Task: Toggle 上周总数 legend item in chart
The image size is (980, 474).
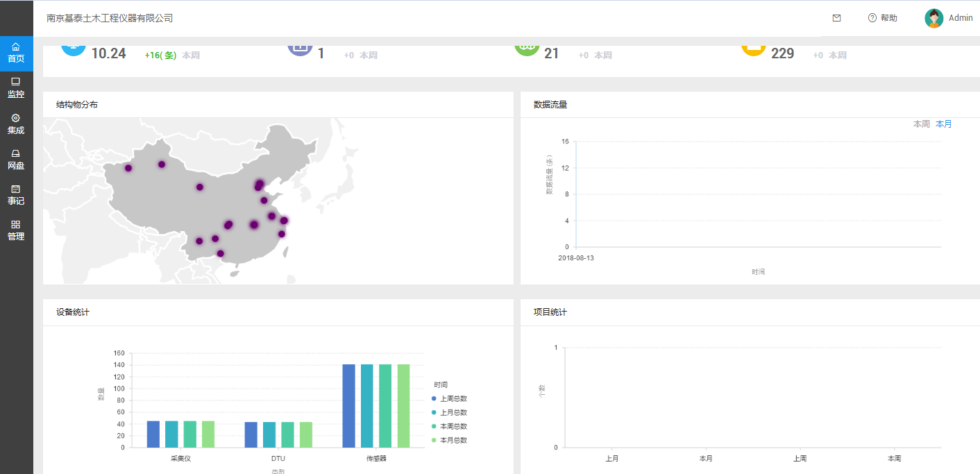Action: [453, 398]
